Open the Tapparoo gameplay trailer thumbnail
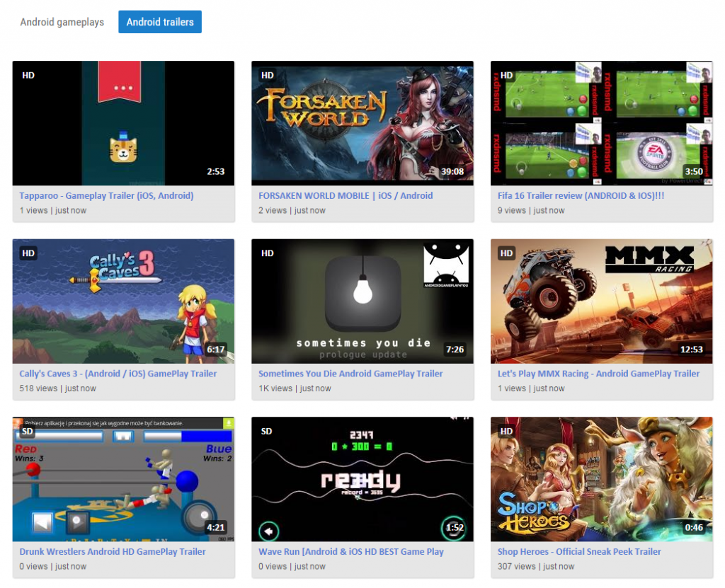The width and height of the screenshot is (725, 588). click(x=123, y=123)
